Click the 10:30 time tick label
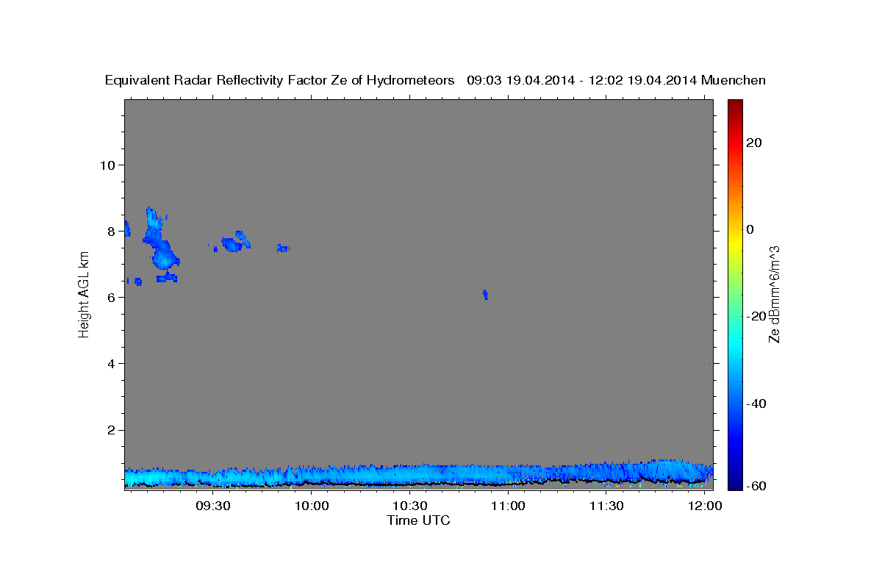 409,506
